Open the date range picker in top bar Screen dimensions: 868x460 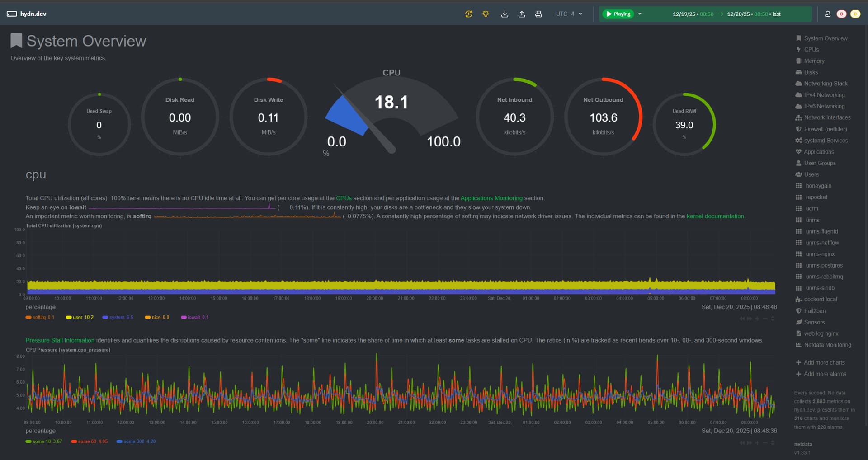[x=726, y=14]
